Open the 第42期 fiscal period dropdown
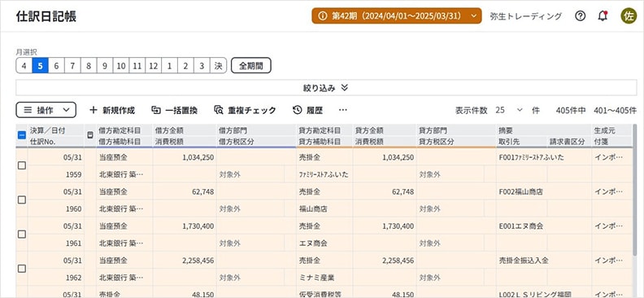This screenshot has width=644, height=298. pos(396,16)
